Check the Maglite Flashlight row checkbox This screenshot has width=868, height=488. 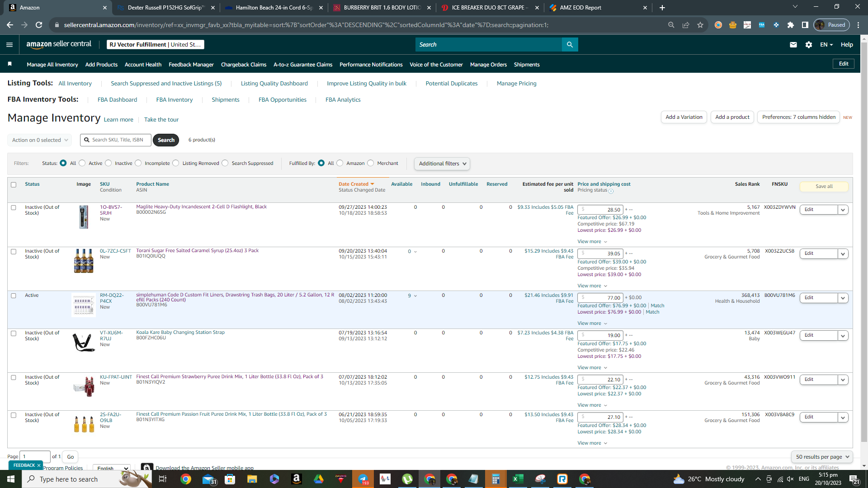tap(14, 208)
